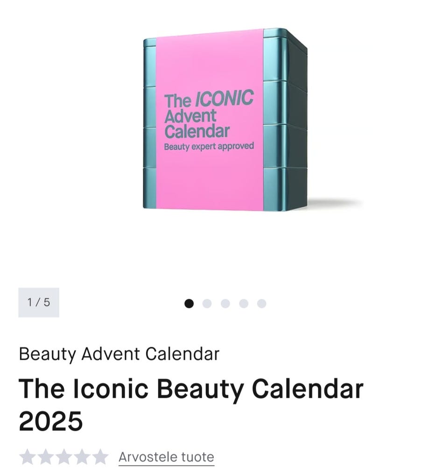Select the second rating star

point(46,457)
